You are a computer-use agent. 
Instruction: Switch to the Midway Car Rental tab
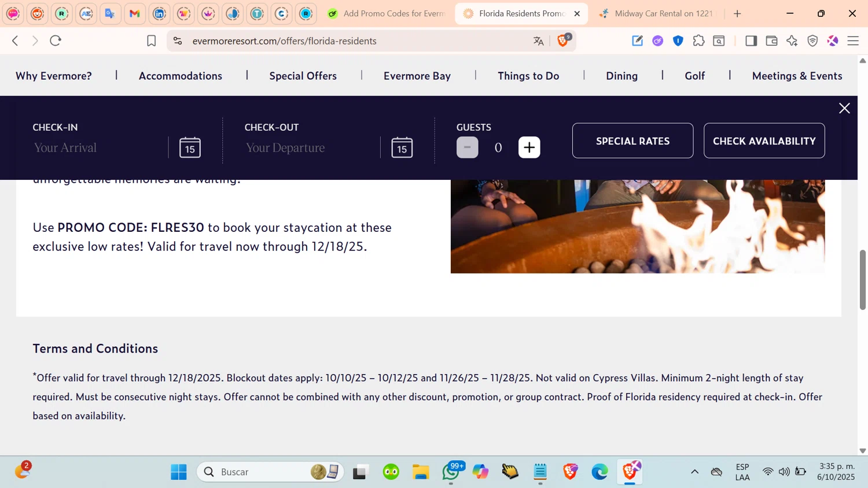[657, 13]
